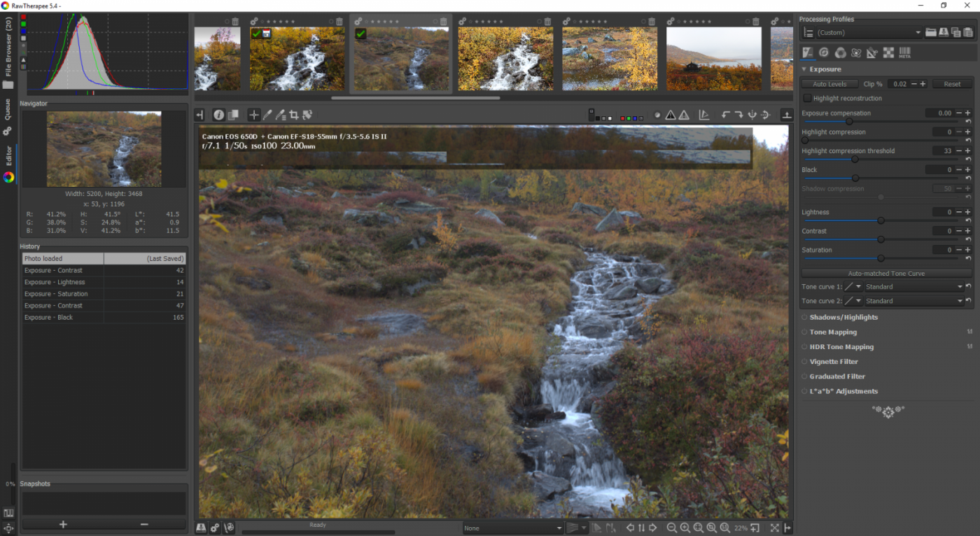980x536 pixels.
Task: Click the Lightness slider handle
Action: (x=881, y=220)
